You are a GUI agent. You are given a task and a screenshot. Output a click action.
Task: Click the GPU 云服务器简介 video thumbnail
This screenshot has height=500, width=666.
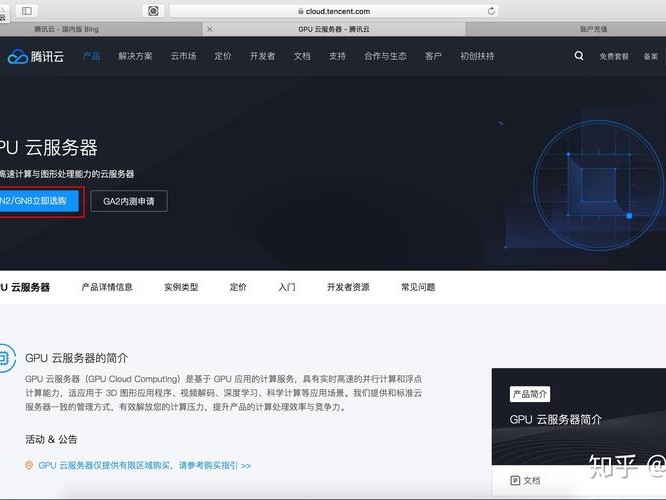[579, 417]
